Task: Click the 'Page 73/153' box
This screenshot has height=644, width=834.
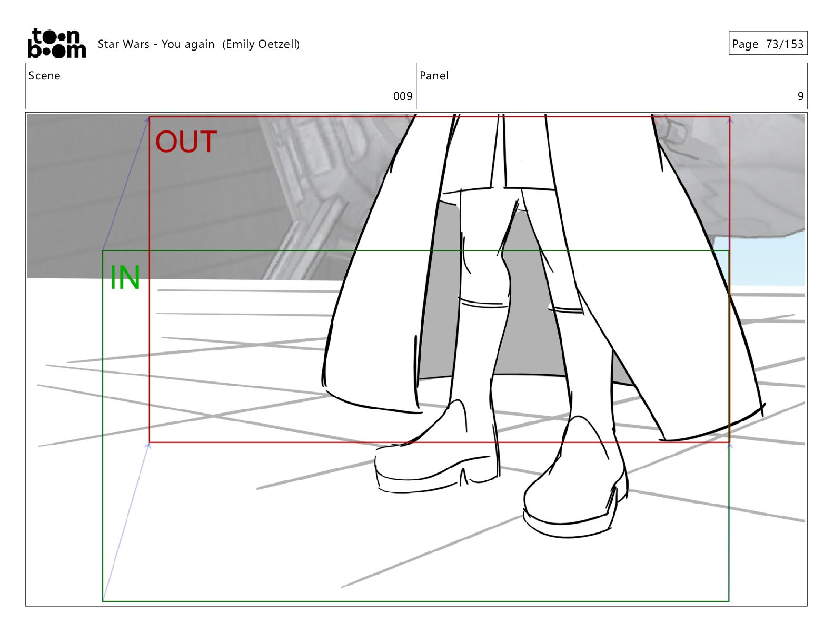Action: [768, 44]
